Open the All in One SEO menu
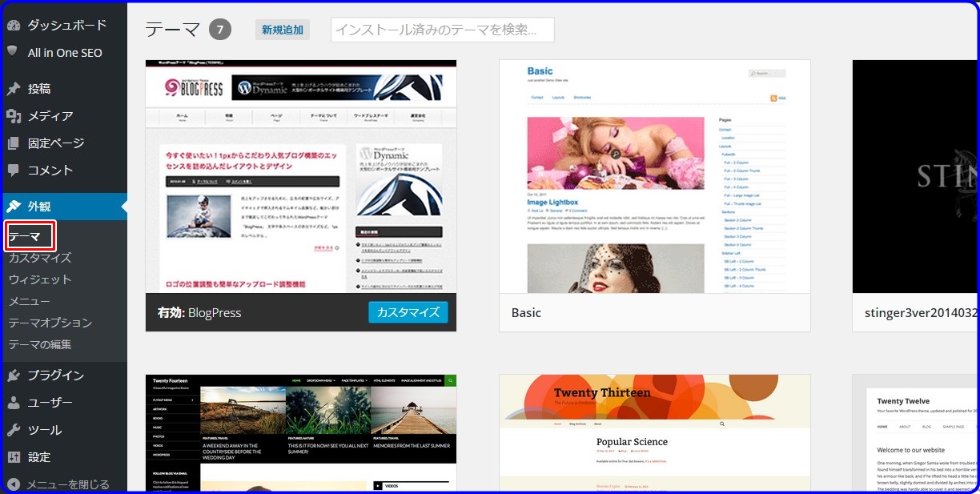The width and height of the screenshot is (980, 494). [63, 52]
